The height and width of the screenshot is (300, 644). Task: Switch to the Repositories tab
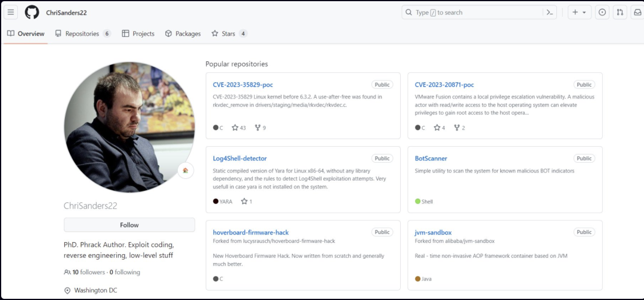tap(83, 34)
